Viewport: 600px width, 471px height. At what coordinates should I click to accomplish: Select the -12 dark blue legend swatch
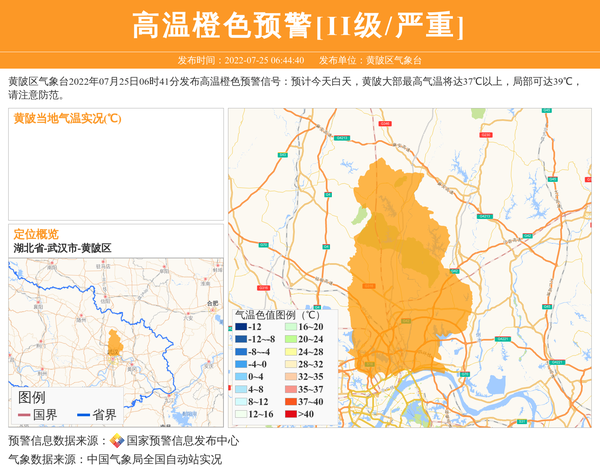click(241, 327)
